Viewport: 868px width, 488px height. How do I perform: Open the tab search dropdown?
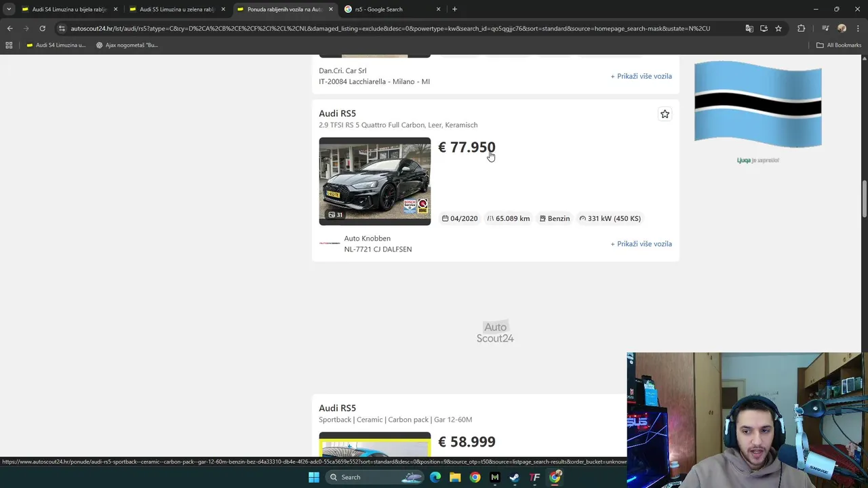click(x=9, y=9)
